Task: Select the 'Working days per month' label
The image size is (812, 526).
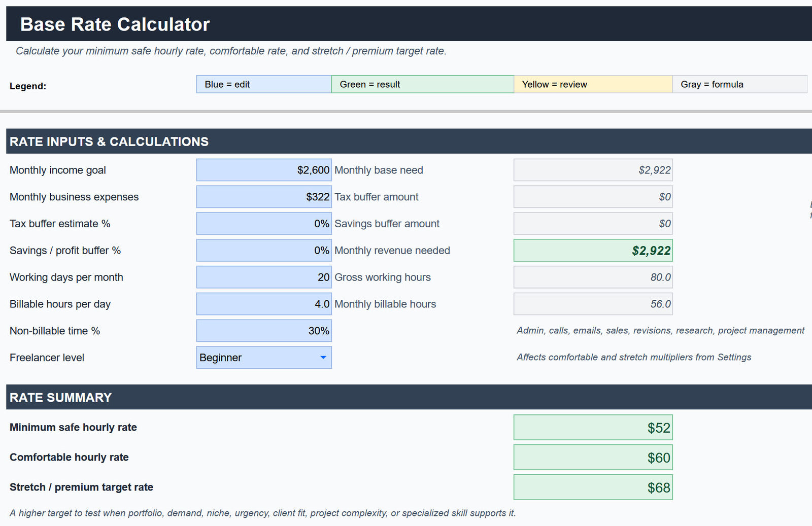Action: [66, 277]
